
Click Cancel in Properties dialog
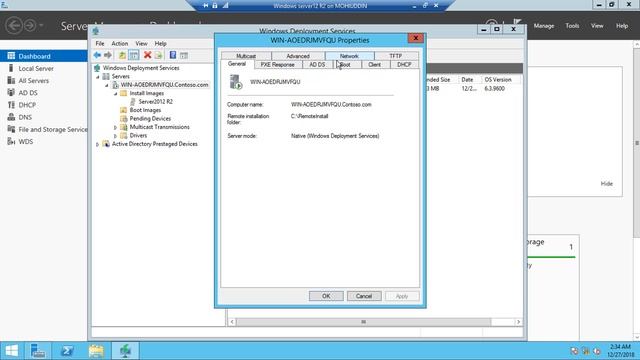click(364, 296)
